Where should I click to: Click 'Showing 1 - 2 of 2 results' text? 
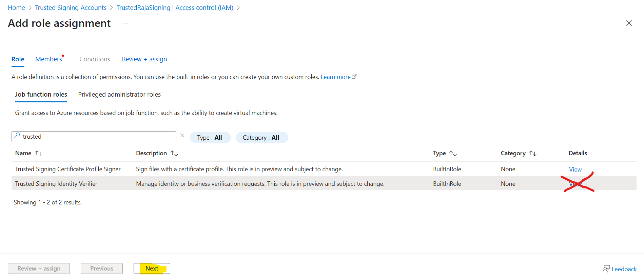point(48,202)
